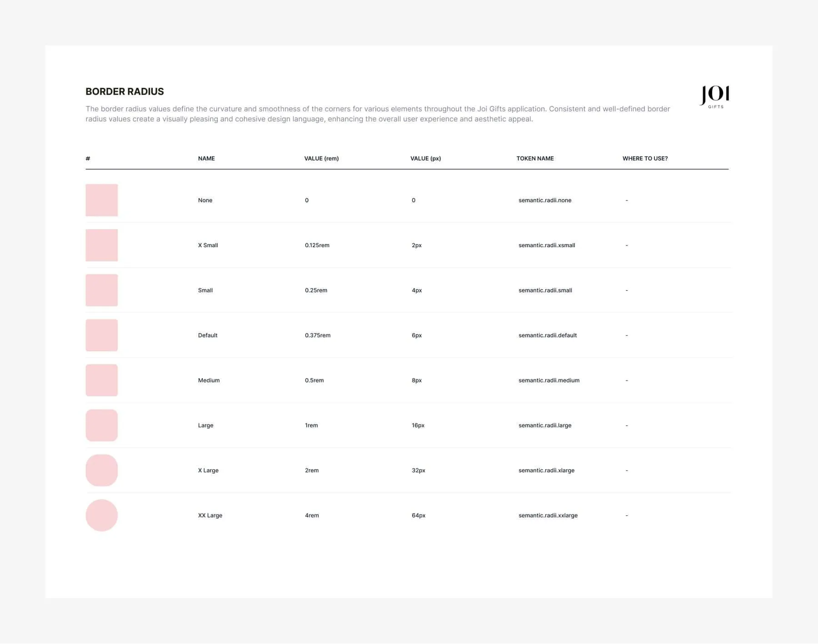Click the 4rem value
The image size is (818, 644).
click(312, 515)
